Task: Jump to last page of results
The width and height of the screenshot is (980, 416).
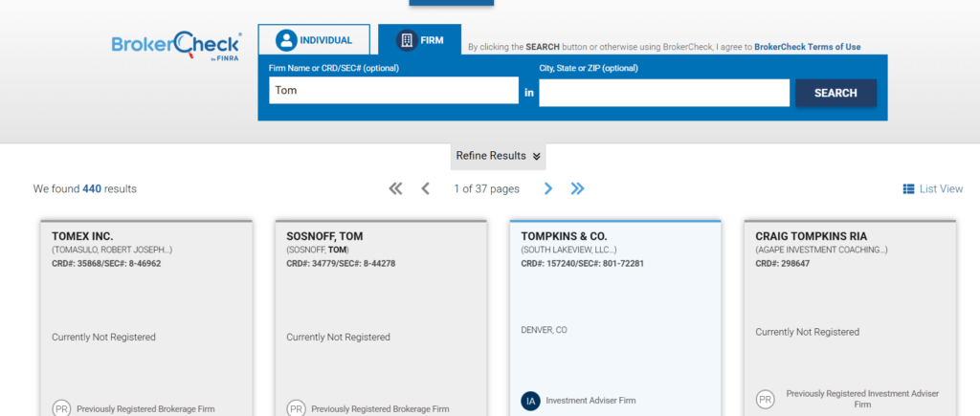Action: [x=577, y=188]
